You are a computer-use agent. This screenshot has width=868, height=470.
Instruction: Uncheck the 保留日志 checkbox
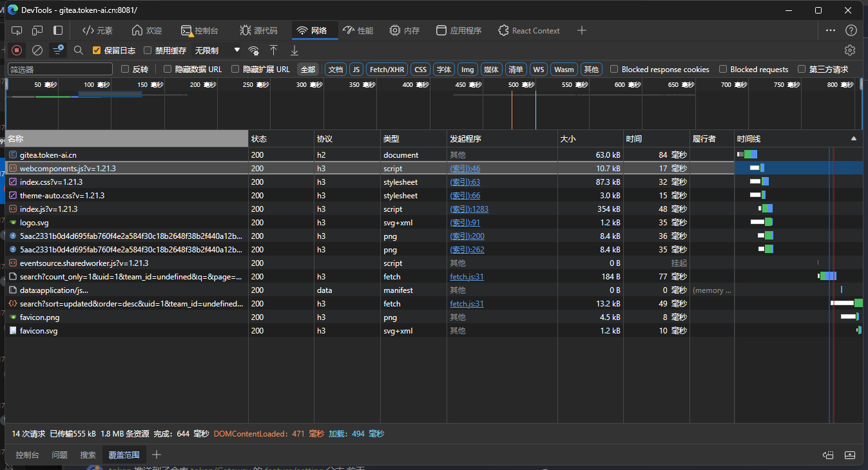pos(97,50)
